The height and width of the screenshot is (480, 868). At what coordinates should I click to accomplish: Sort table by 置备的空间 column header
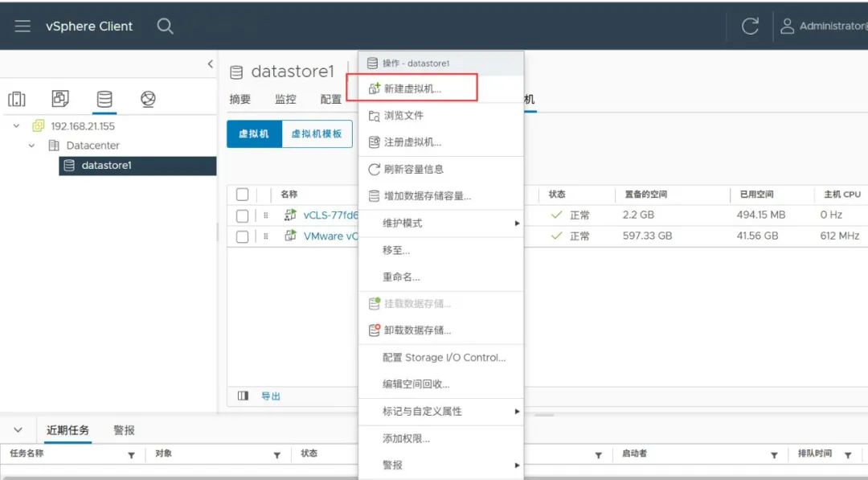646,195
